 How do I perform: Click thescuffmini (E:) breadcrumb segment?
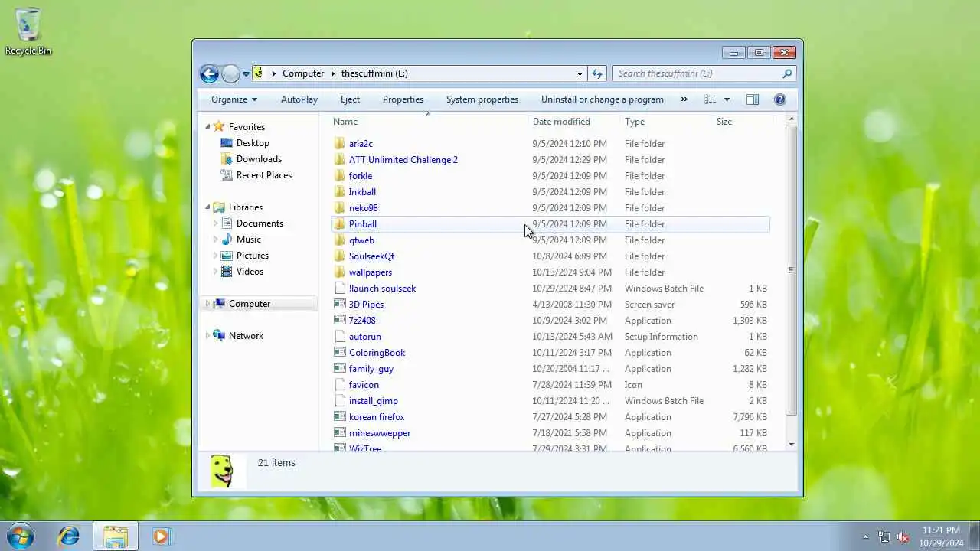(x=374, y=73)
